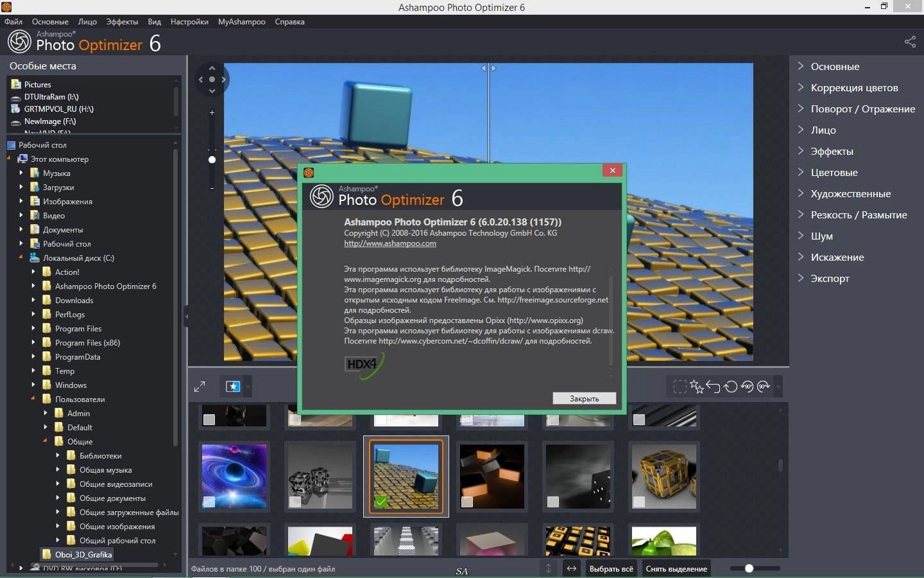
Task: Click the dashed selection rectangle icon
Action: pos(680,387)
